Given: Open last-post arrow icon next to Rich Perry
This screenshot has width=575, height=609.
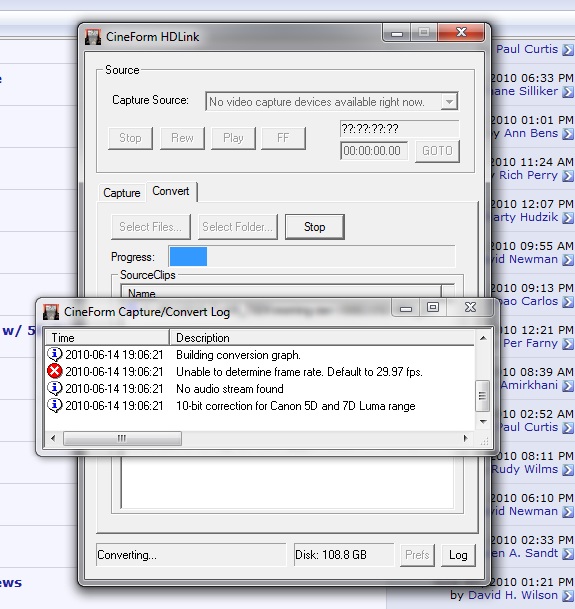Looking at the screenshot, I should [x=568, y=176].
